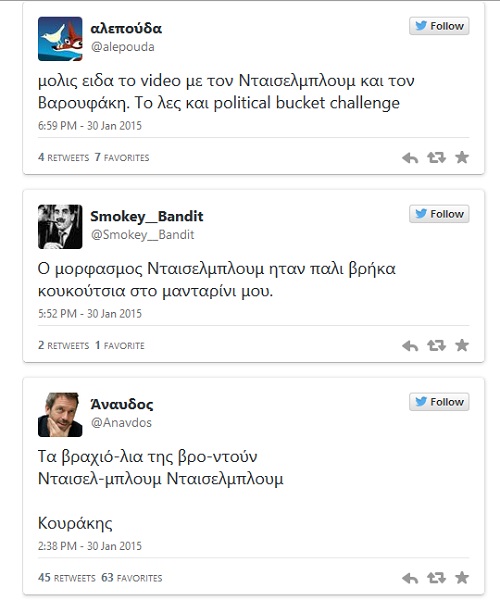Reply to the @Anavdos tweet

pyautogui.click(x=410, y=578)
